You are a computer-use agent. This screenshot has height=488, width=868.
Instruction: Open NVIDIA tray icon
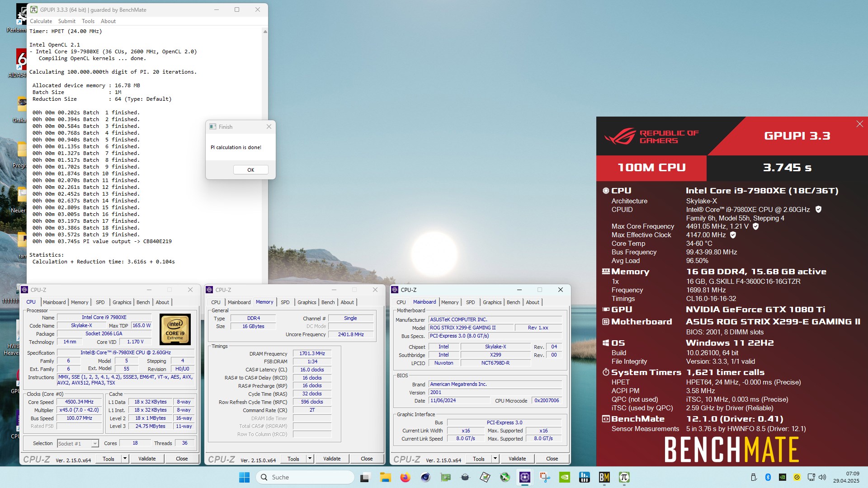pyautogui.click(x=782, y=477)
